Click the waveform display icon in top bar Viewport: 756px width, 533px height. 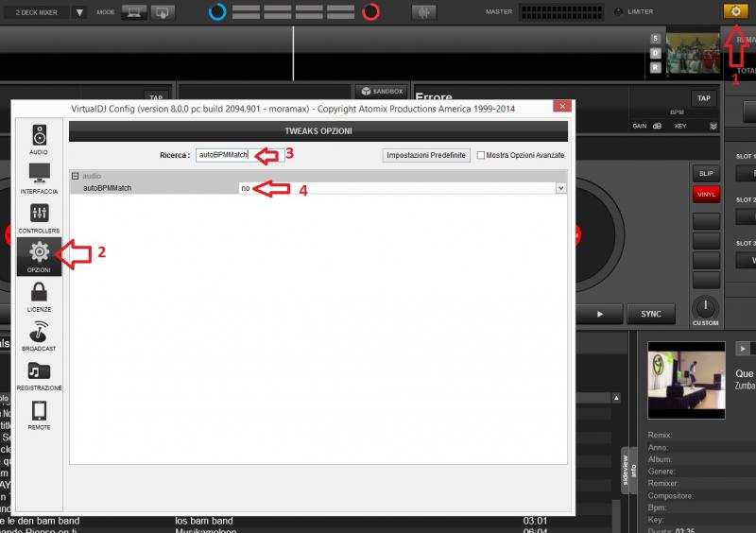423,12
